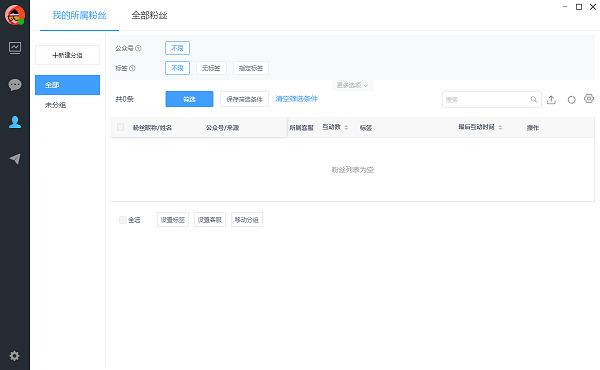Image resolution: width=600 pixels, height=370 pixels.
Task: Click 保存筛选条件 button
Action: coord(245,99)
